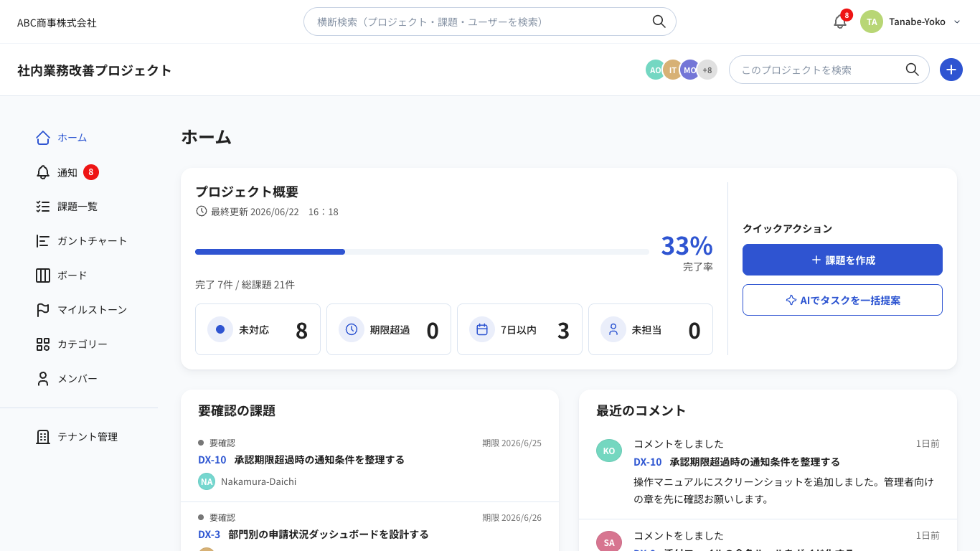980x551 pixels.
Task: Click the MO member avatar
Action: (x=689, y=70)
